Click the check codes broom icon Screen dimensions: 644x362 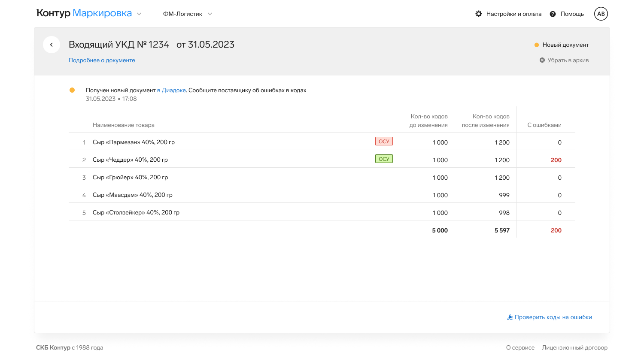(510, 317)
